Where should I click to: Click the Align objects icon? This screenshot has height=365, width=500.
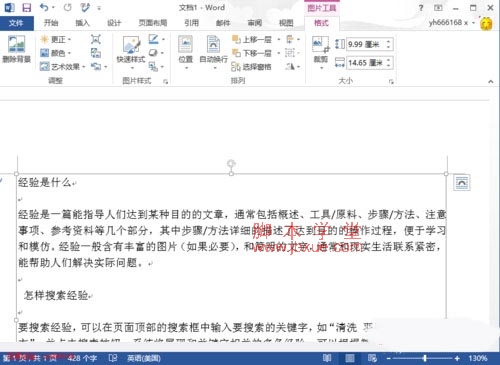pos(290,40)
